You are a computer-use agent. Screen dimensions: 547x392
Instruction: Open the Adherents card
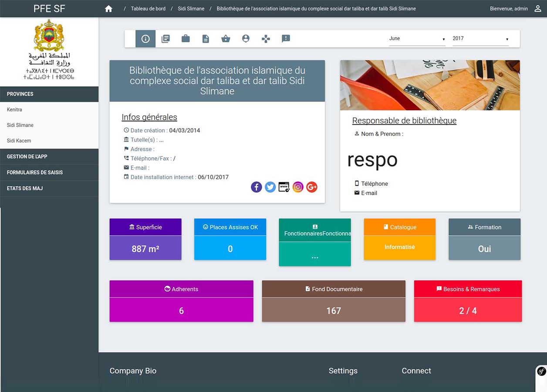click(181, 301)
